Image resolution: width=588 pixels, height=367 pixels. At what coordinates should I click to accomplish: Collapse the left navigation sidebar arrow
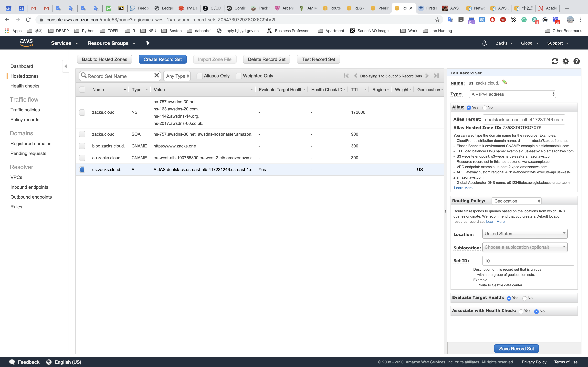point(66,66)
